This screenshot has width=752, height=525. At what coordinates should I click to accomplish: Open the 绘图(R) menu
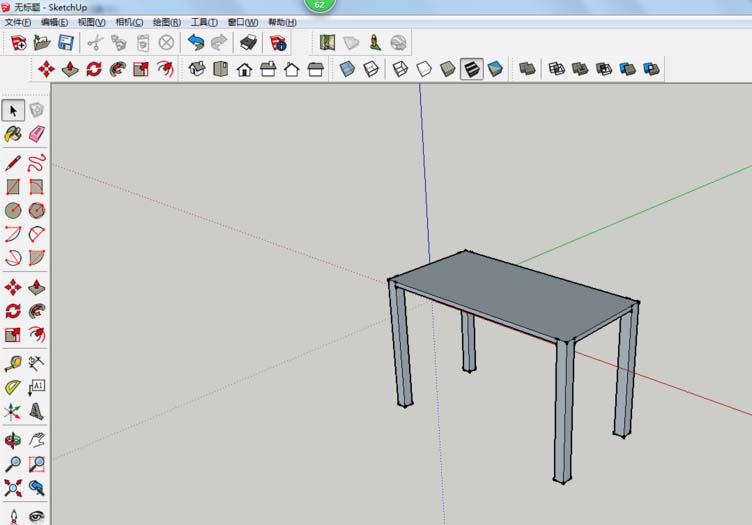[x=166, y=23]
